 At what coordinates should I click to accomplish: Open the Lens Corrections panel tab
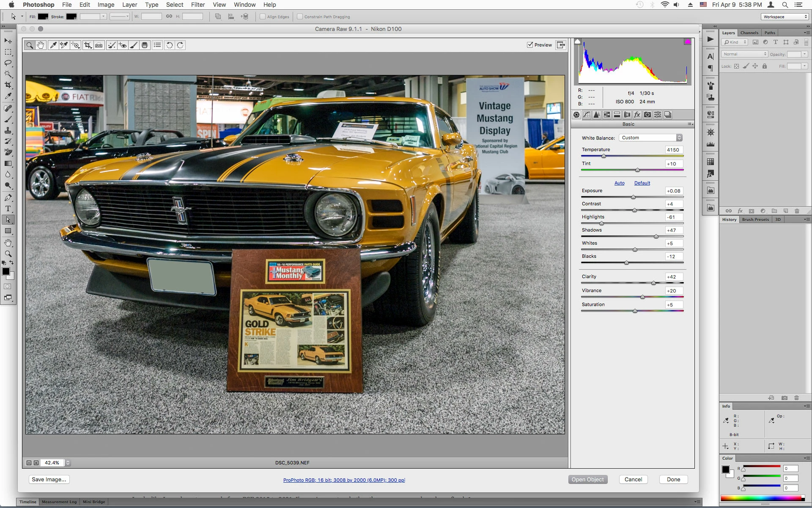627,115
